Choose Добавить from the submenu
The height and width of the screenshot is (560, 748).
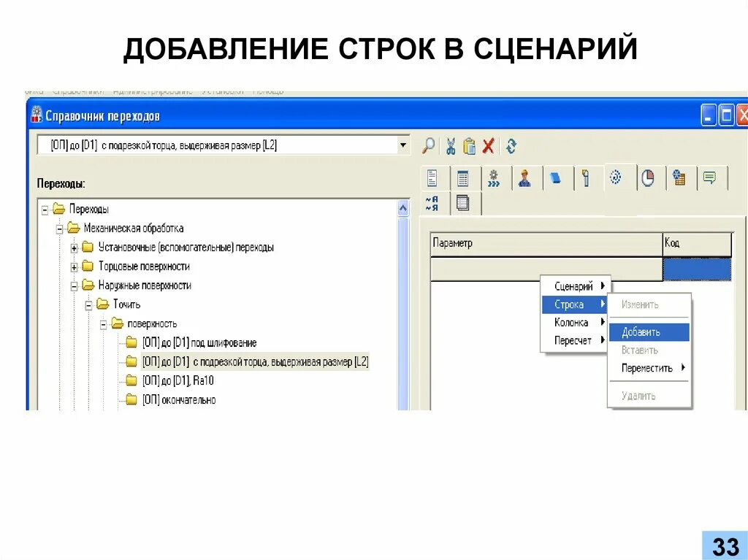649,332
